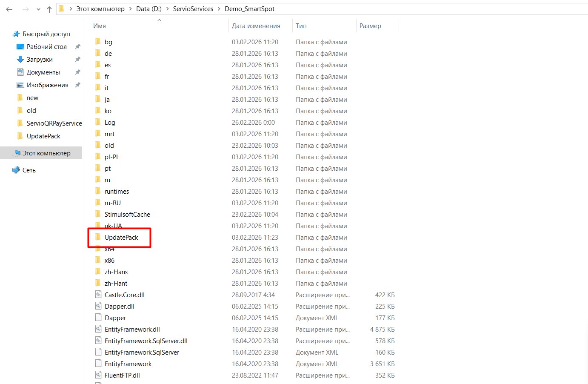
Task: Click the StimulsoftCache folder icon
Action: pyautogui.click(x=98, y=214)
